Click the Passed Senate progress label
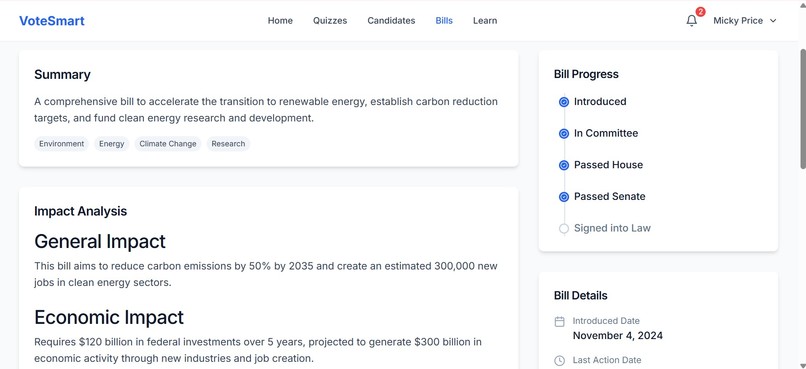 pyautogui.click(x=610, y=196)
